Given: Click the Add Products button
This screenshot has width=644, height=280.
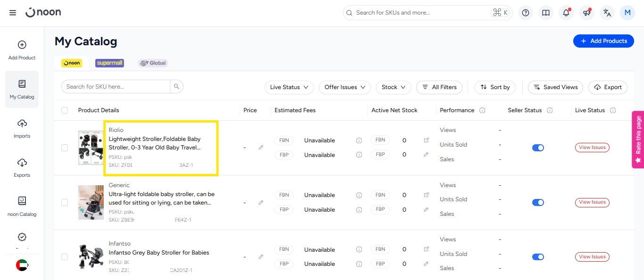Looking at the screenshot, I should pyautogui.click(x=603, y=41).
